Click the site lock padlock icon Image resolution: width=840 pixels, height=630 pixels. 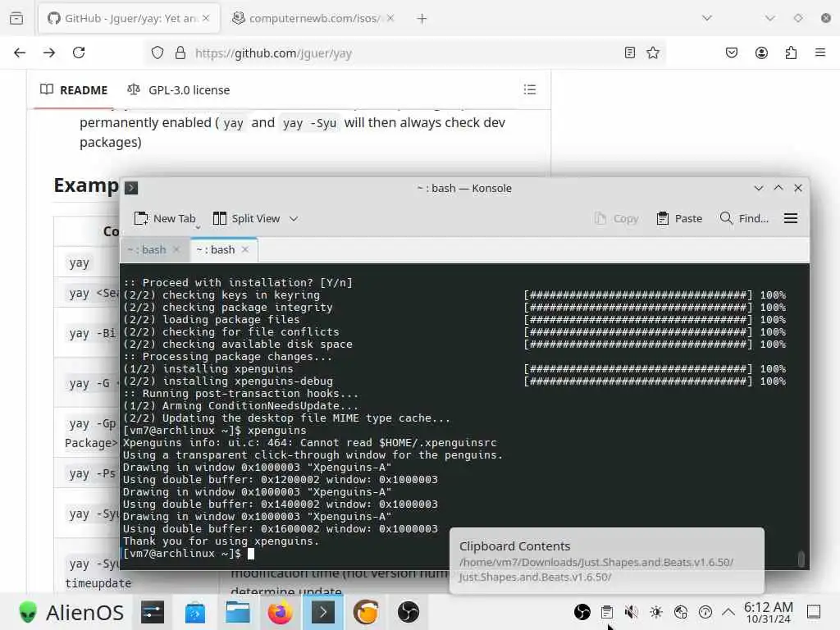[180, 52]
